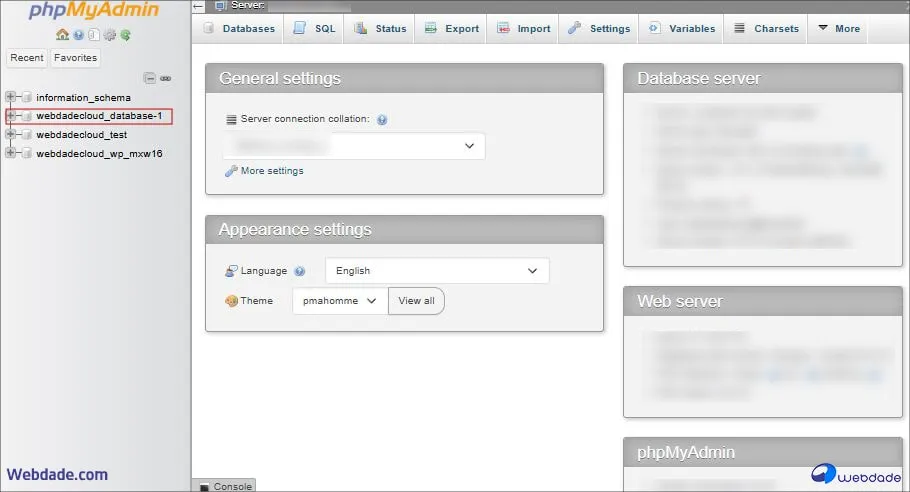Open the Theme dropdown showing pmahomme

coord(340,301)
